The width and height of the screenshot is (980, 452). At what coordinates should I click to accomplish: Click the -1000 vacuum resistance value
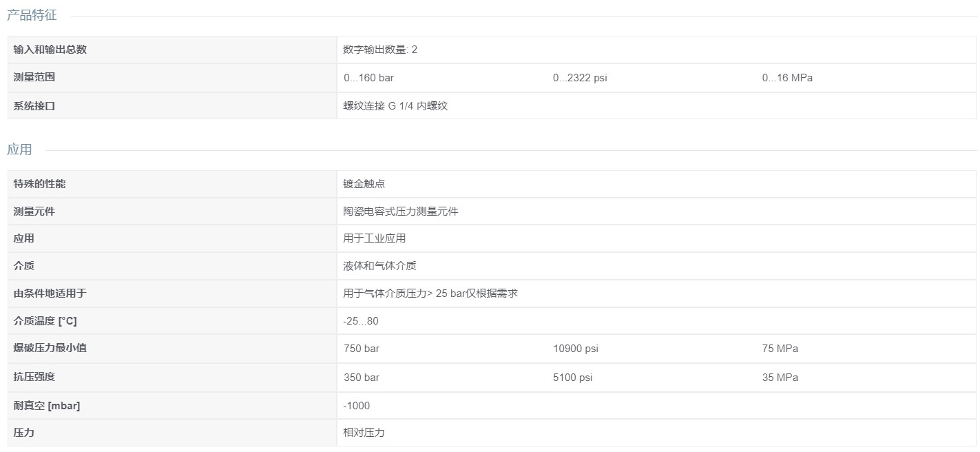pos(357,406)
